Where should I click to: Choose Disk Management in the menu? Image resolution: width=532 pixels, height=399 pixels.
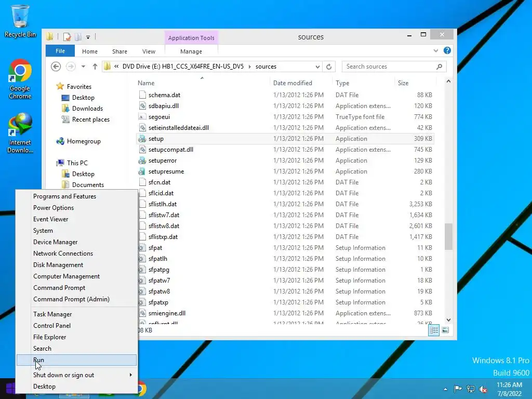[77, 265]
